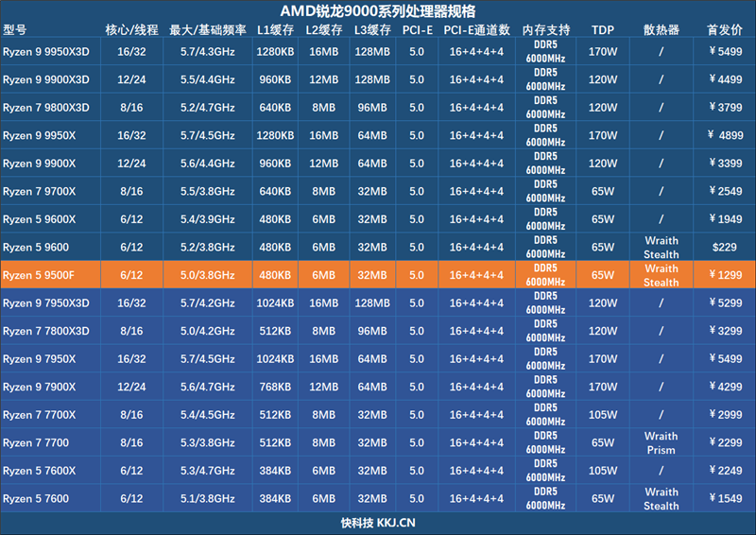Click the 768KB L1 cache cell
This screenshot has width=756, height=535.
(273, 387)
